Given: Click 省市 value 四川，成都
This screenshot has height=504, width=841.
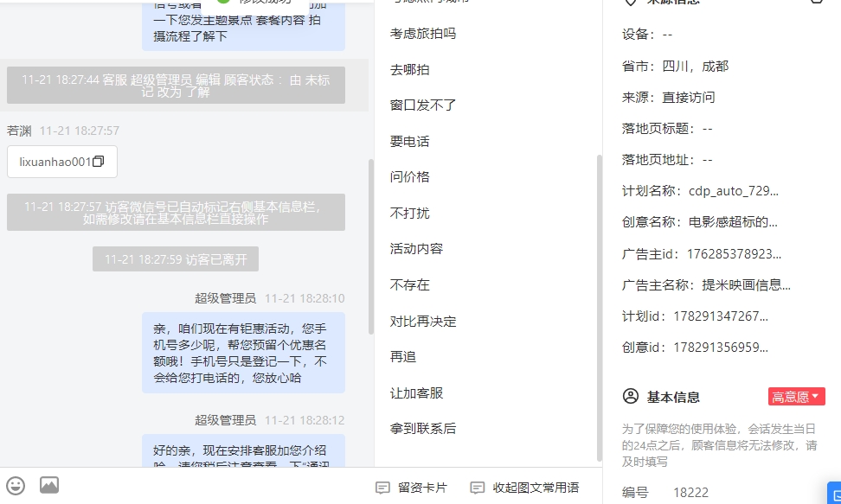Looking at the screenshot, I should 695,66.
